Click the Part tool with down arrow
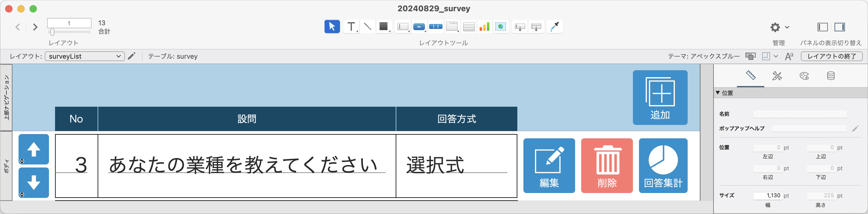The height and width of the screenshot is (214, 868). [x=536, y=27]
